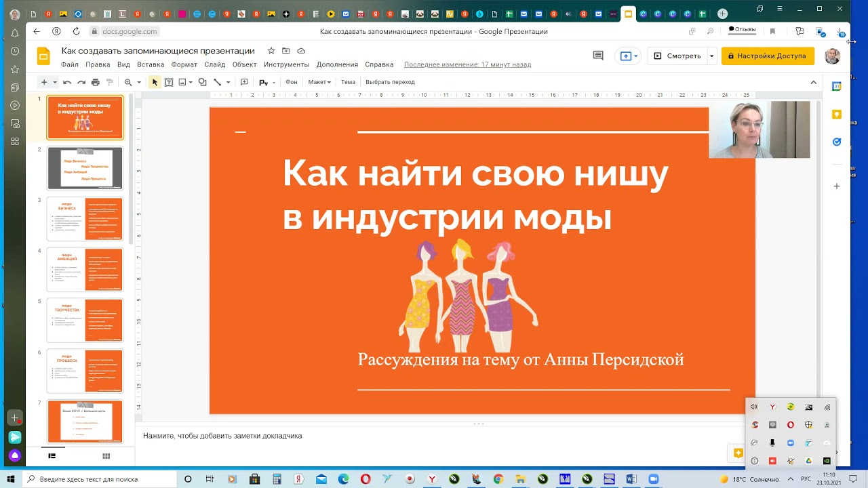Image resolution: width=868 pixels, height=488 pixels.
Task: Choose the line tool
Action: tap(218, 82)
